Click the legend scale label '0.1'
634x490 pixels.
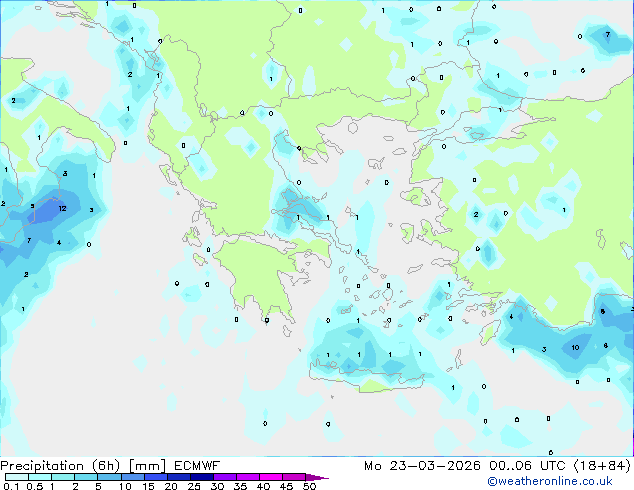click(x=12, y=486)
